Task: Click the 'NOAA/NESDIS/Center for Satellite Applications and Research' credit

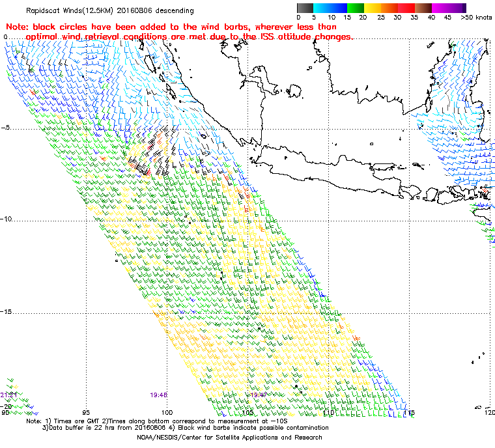Action: 229,438
